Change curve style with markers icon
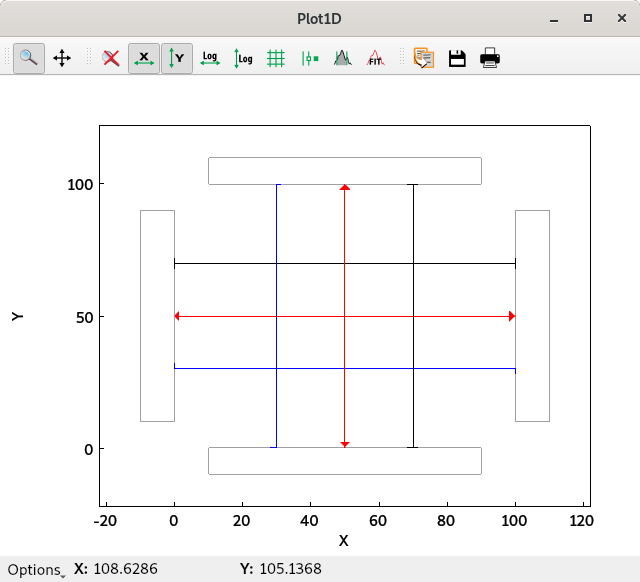This screenshot has width=640, height=582. [x=309, y=58]
